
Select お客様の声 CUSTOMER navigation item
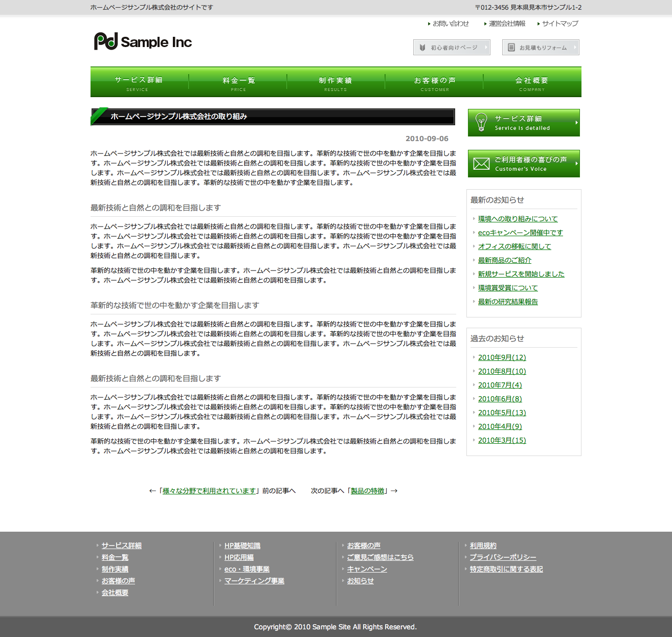(435, 83)
